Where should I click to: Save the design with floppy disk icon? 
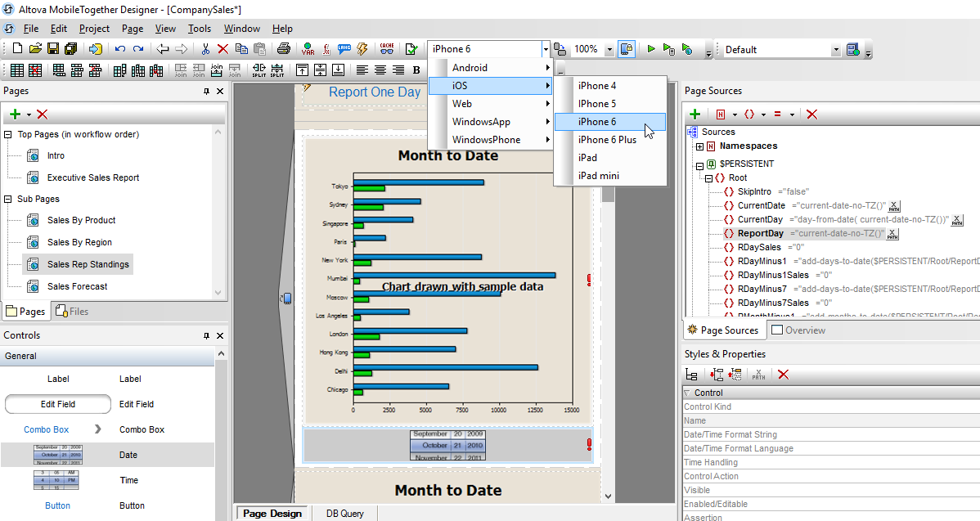point(53,49)
